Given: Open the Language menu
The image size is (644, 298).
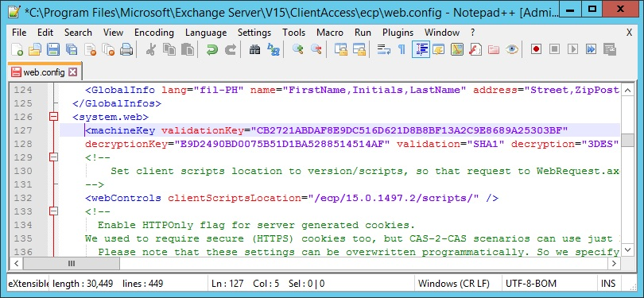Looking at the screenshot, I should tap(206, 33).
